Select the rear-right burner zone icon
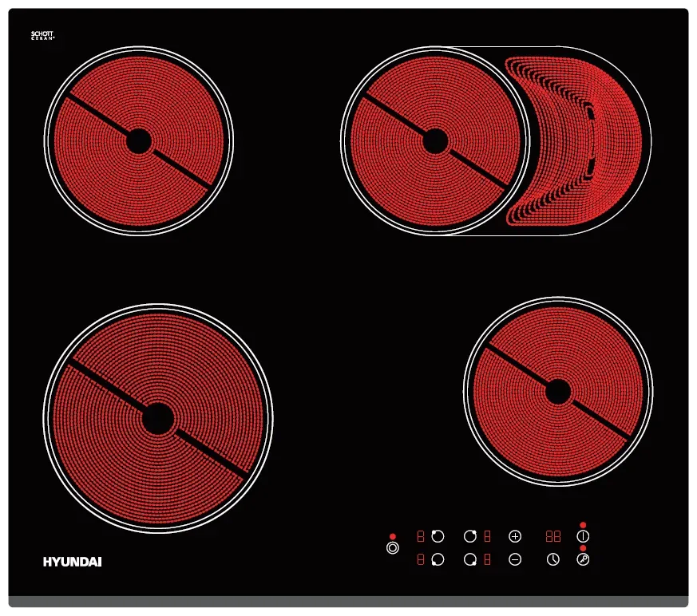The image size is (697, 616). point(470,536)
